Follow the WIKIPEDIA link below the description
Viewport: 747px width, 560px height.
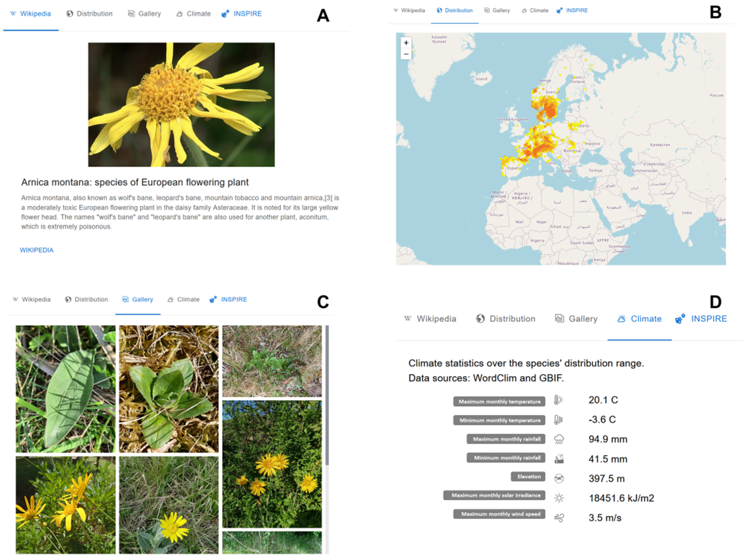click(x=36, y=250)
